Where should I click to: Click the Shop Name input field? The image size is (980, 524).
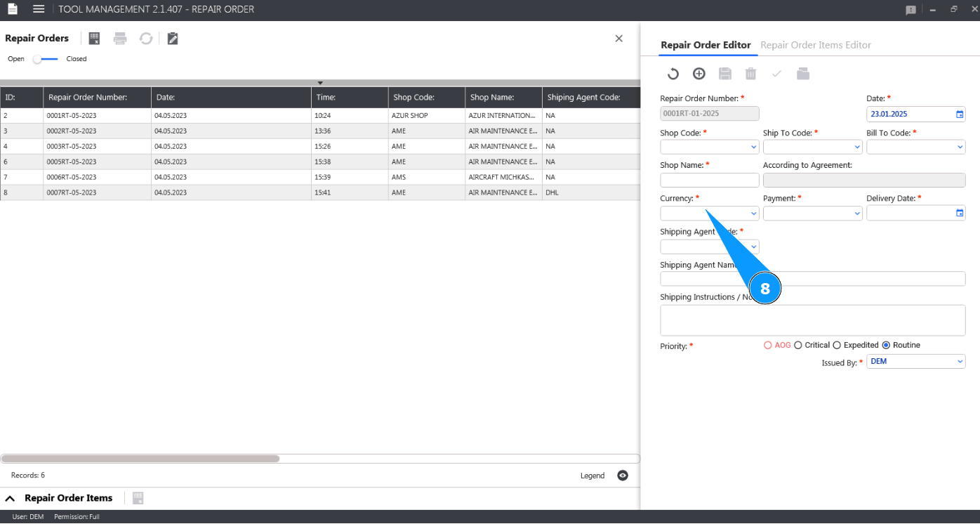pyautogui.click(x=710, y=181)
